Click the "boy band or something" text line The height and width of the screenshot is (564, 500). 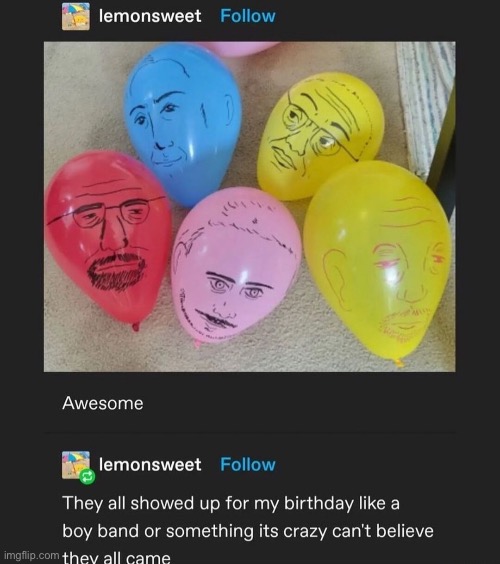pyautogui.click(x=248, y=531)
